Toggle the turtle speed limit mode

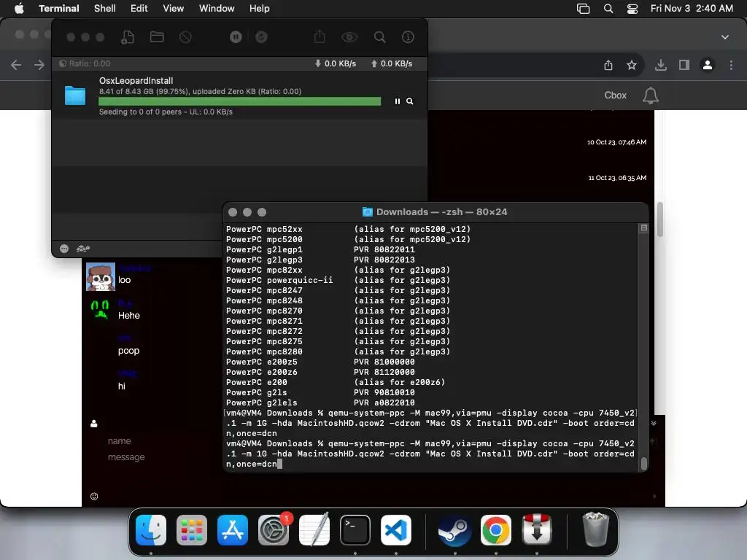pos(83,249)
